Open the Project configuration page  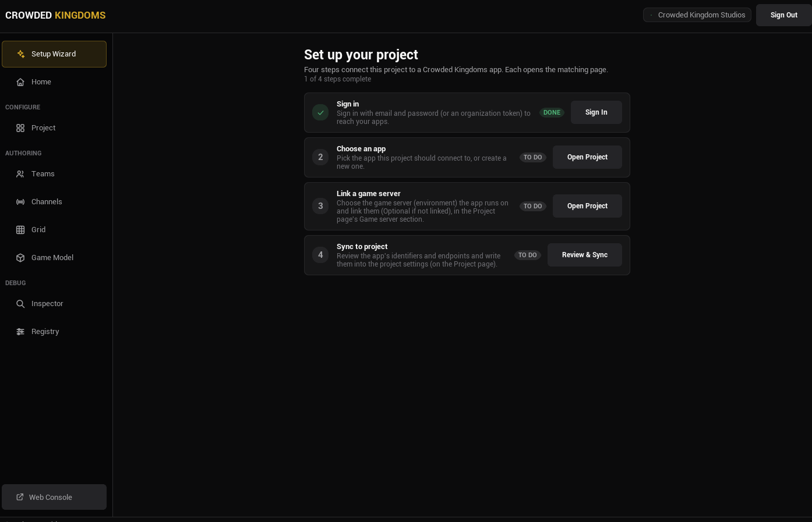[x=54, y=128]
